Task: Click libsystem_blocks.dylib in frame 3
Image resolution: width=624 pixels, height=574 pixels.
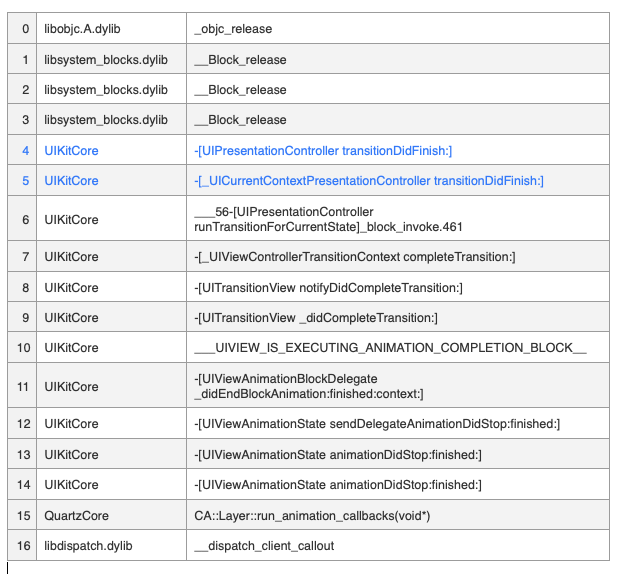Action: click(106, 120)
